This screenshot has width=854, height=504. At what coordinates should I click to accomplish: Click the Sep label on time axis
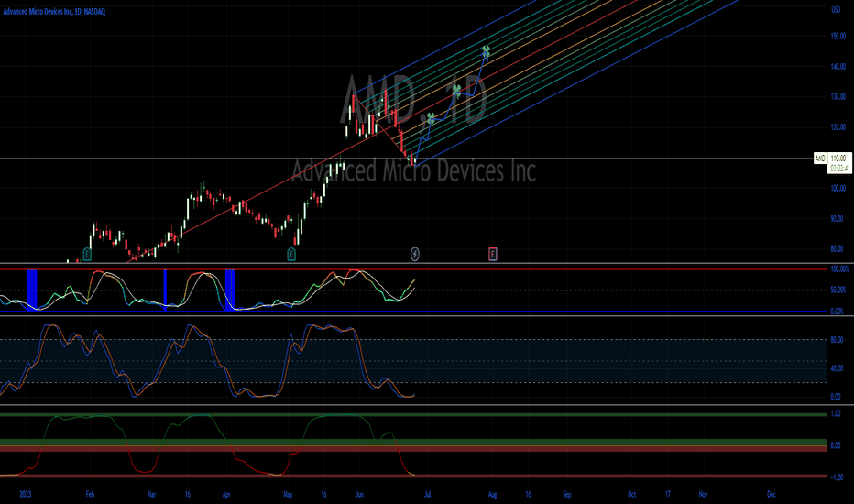pyautogui.click(x=567, y=494)
